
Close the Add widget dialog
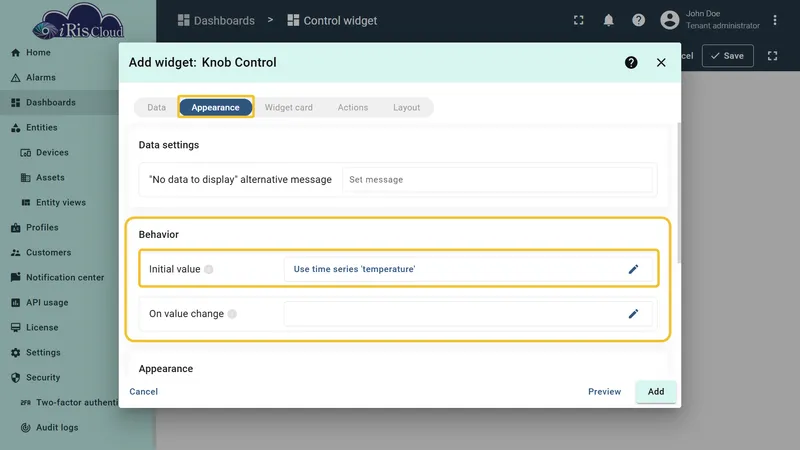tap(661, 62)
